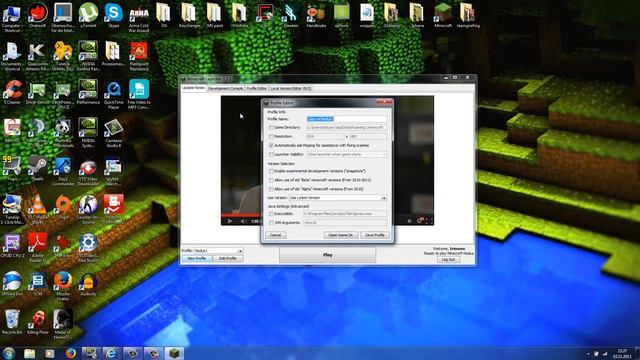Enable the Launcher Visibility checkbox
The width and height of the screenshot is (640, 360).
pos(271,154)
